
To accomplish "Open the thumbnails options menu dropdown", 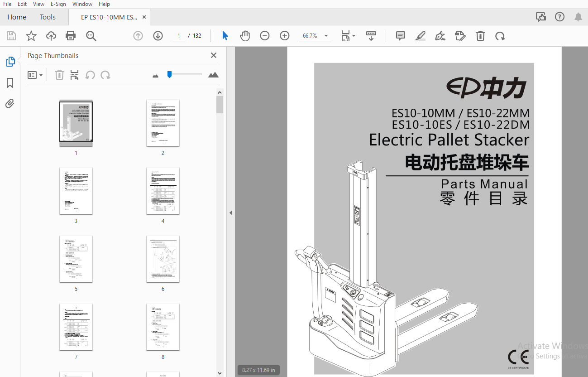I will (x=35, y=75).
